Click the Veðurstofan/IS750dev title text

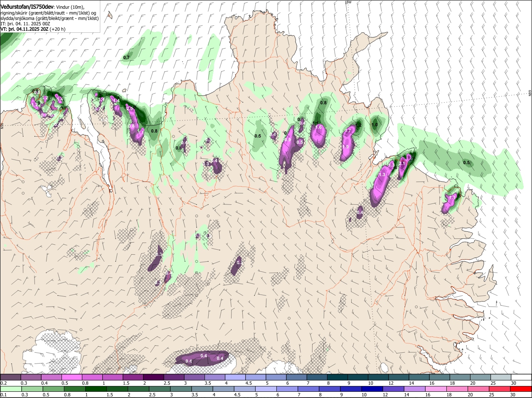point(27,7)
